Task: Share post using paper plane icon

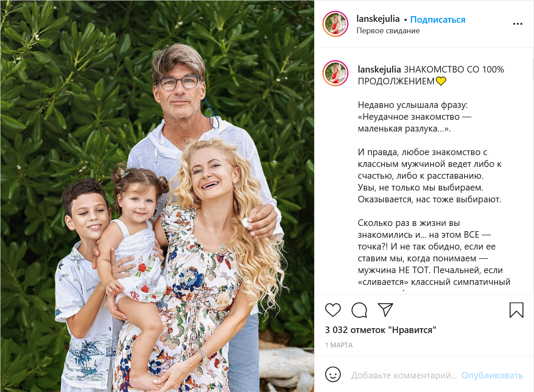Action: tap(385, 310)
